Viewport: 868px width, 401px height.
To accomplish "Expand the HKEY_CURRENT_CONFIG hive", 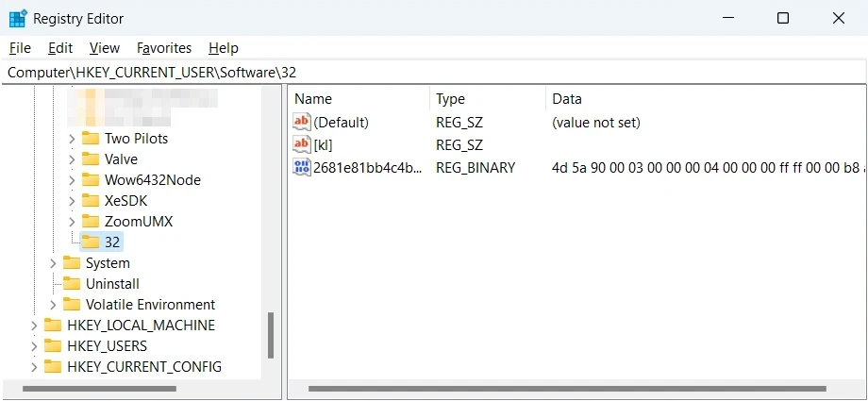I will pos(34,367).
